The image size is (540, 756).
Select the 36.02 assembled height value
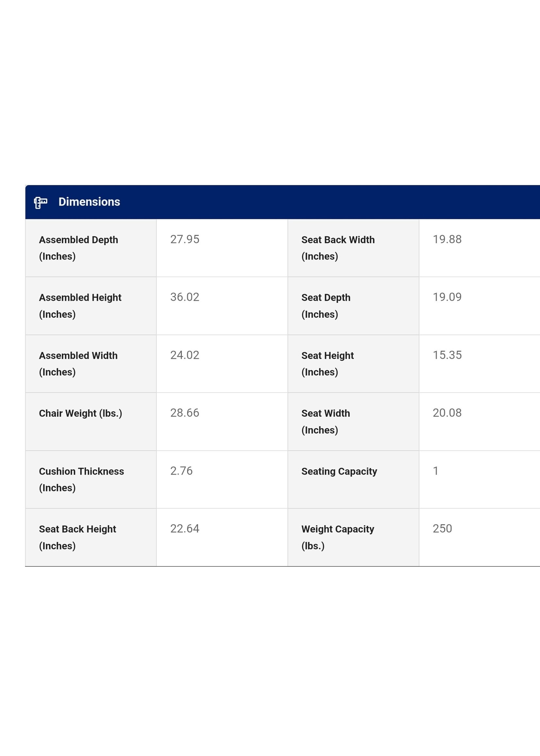click(185, 297)
